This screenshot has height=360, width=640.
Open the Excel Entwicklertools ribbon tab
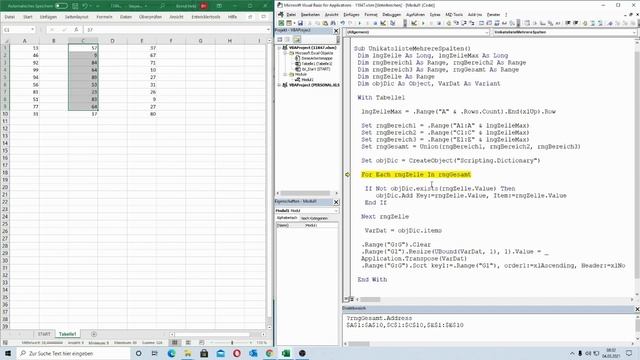[206, 17]
